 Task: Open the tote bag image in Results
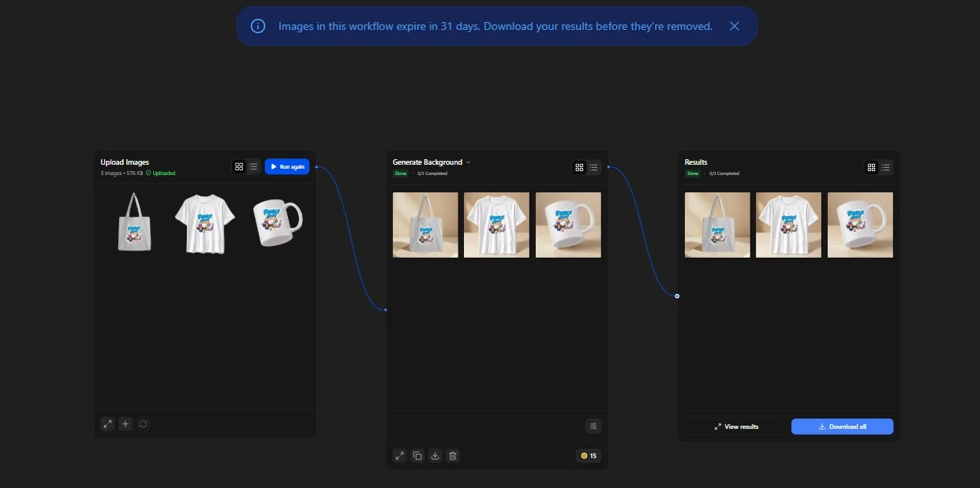pyautogui.click(x=717, y=225)
